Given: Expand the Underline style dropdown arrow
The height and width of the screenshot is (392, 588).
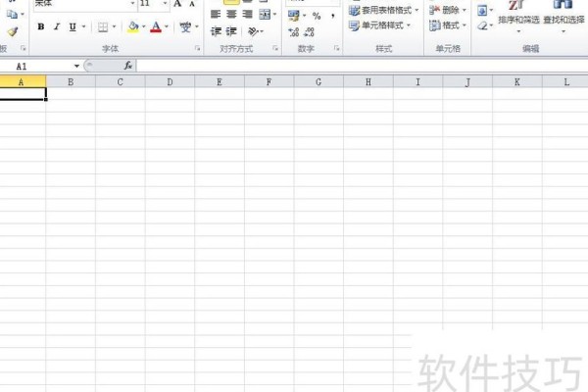Looking at the screenshot, I should tap(83, 26).
